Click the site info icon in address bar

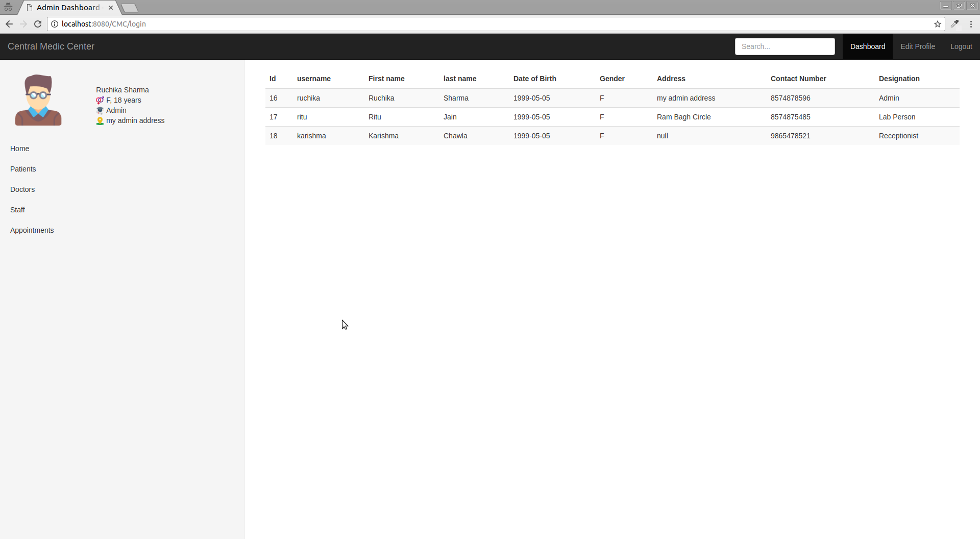55,24
